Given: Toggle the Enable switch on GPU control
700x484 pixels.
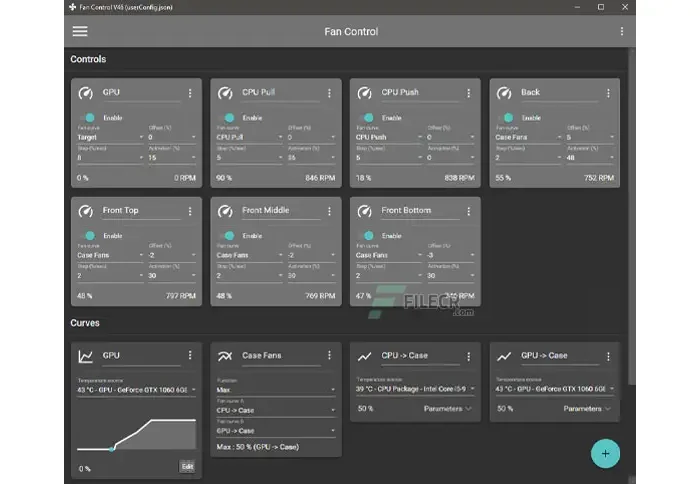Looking at the screenshot, I should point(91,118).
